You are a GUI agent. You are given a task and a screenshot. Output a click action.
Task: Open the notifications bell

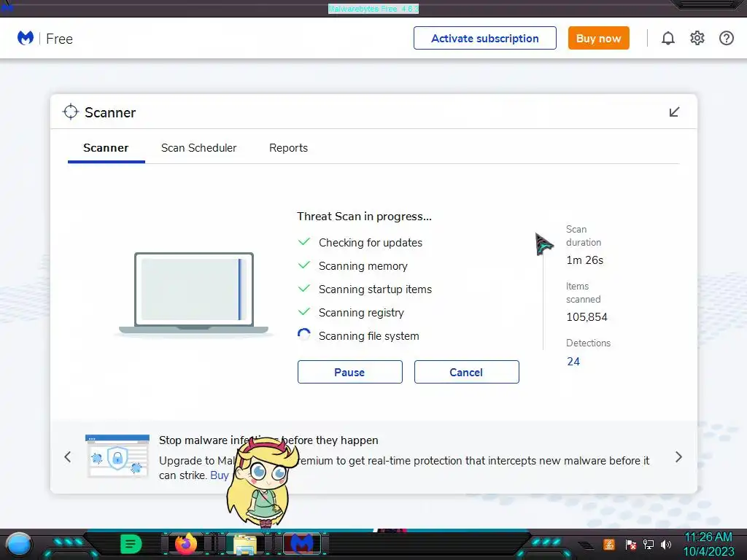668,38
